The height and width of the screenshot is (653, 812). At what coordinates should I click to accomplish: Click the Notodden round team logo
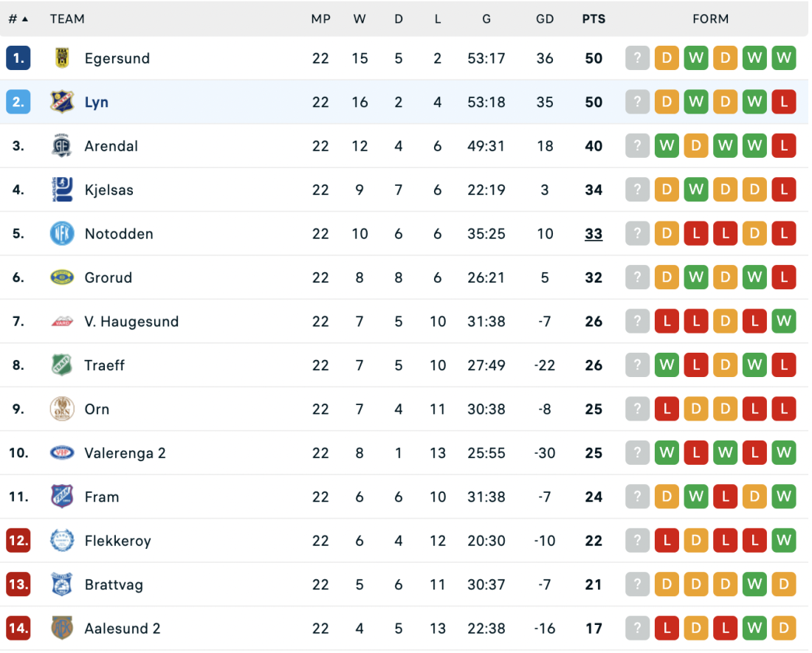point(62,234)
